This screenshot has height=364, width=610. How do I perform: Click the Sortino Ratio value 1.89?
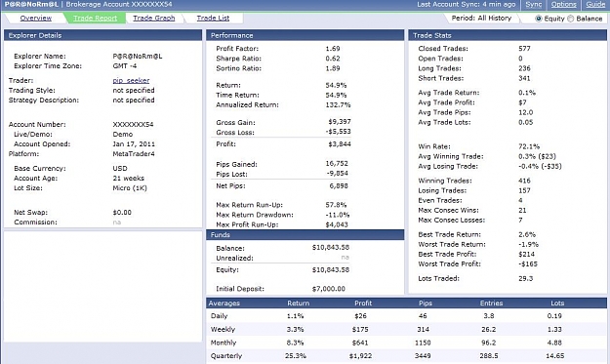pos(333,68)
